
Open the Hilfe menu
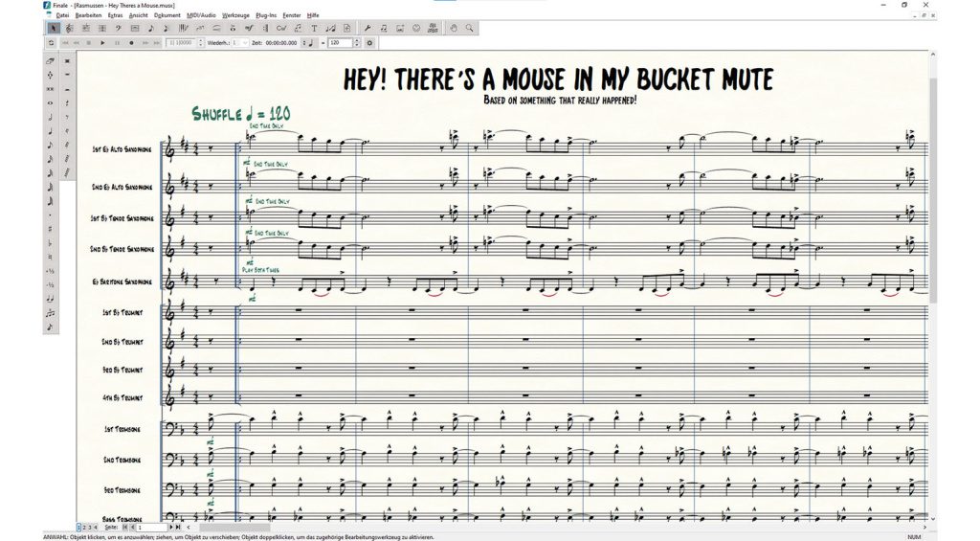tap(313, 15)
